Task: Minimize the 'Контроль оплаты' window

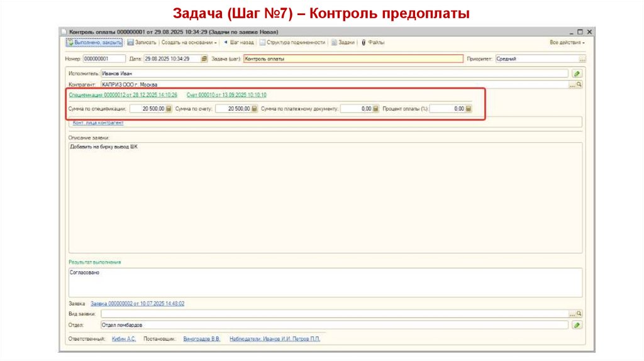Action: click(x=571, y=32)
